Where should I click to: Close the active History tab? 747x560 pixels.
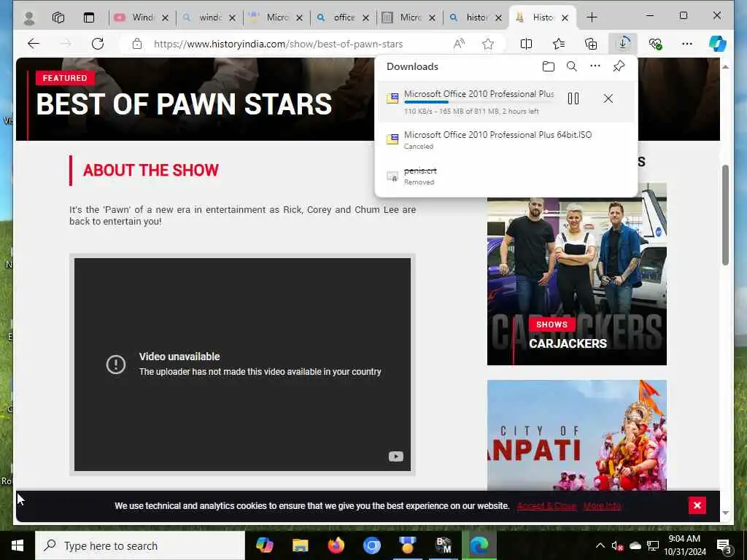click(x=565, y=17)
